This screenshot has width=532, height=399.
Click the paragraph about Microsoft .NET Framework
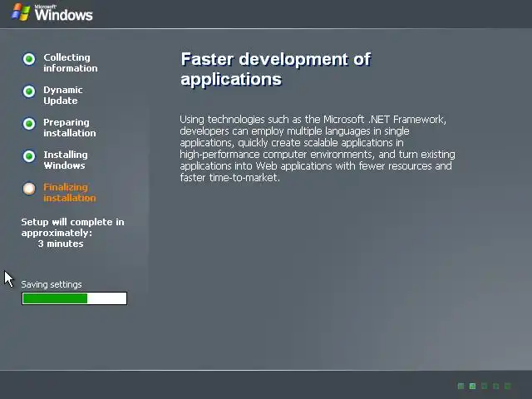point(318,149)
